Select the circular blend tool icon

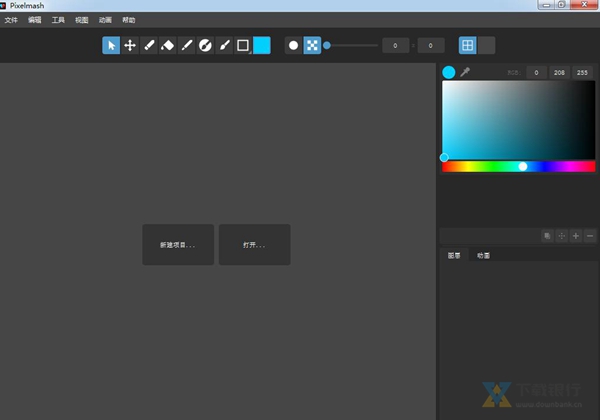[205, 46]
